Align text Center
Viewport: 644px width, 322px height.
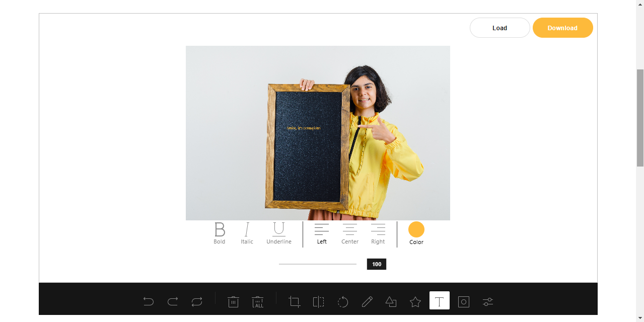point(350,233)
